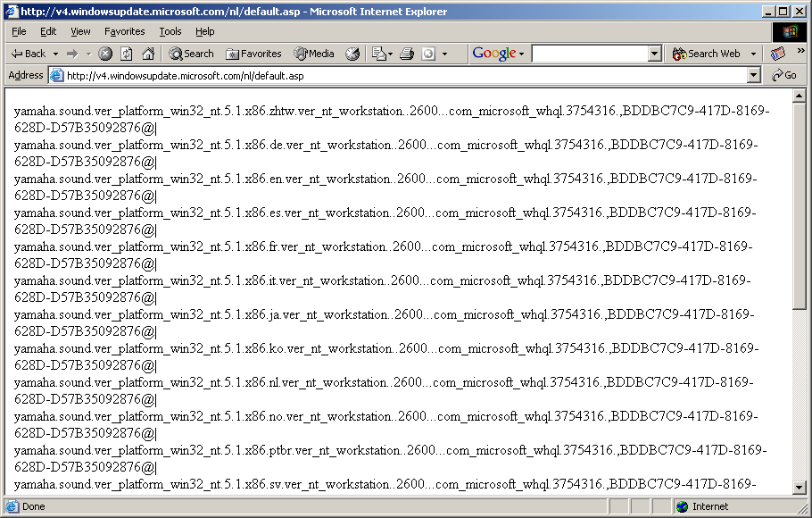Click the page icon in address bar

coord(56,76)
